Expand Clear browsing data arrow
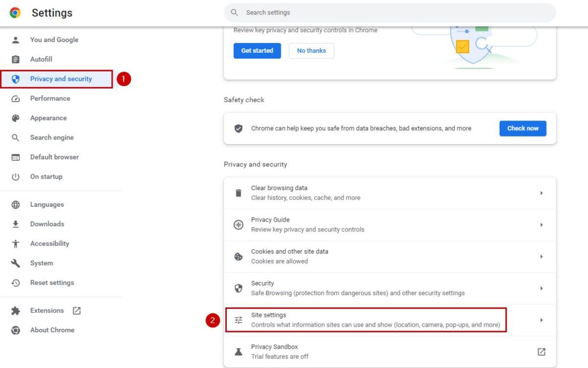The image size is (588, 368). coord(541,193)
